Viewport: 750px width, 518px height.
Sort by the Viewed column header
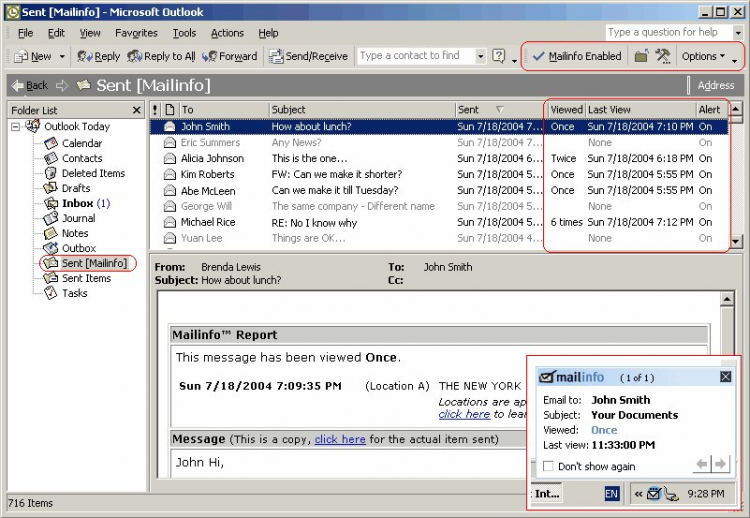tap(566, 110)
